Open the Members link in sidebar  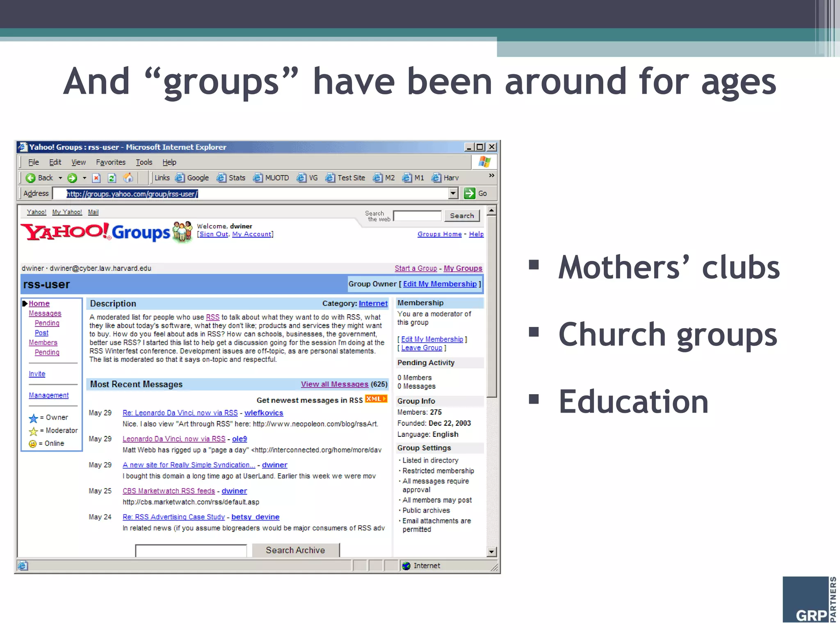tap(43, 342)
